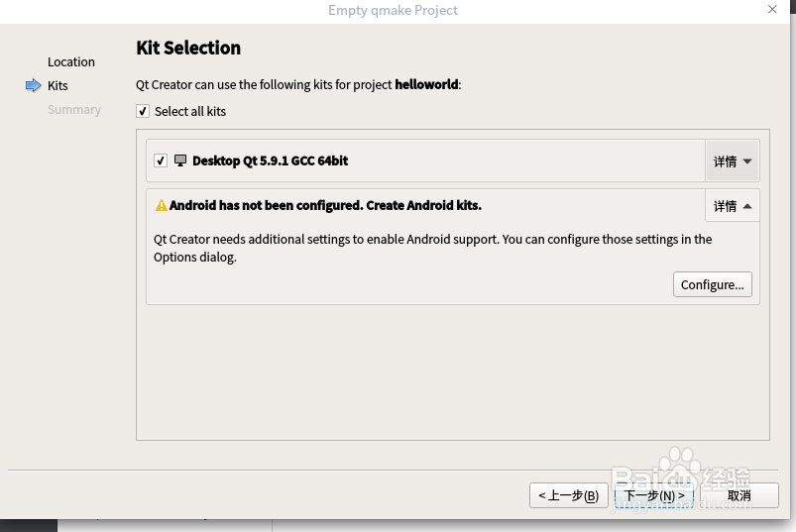Click the Empty qmake Project title bar
This screenshot has width=796, height=532.
click(x=393, y=10)
